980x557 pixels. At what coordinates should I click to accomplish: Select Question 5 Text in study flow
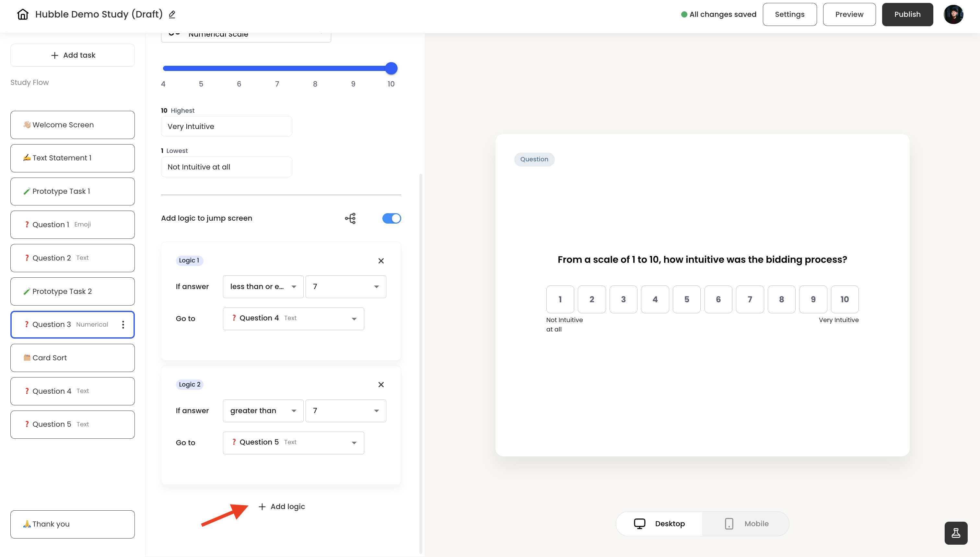(73, 424)
